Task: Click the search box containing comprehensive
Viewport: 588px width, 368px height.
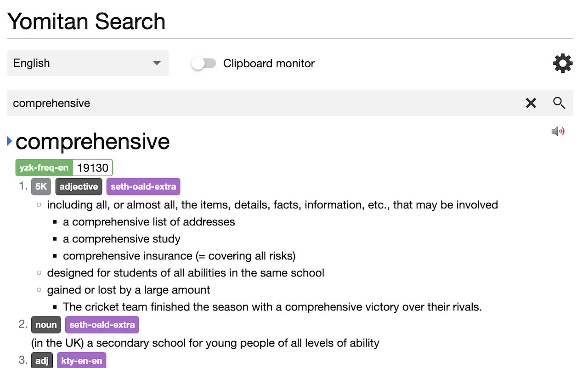Action: (x=262, y=103)
